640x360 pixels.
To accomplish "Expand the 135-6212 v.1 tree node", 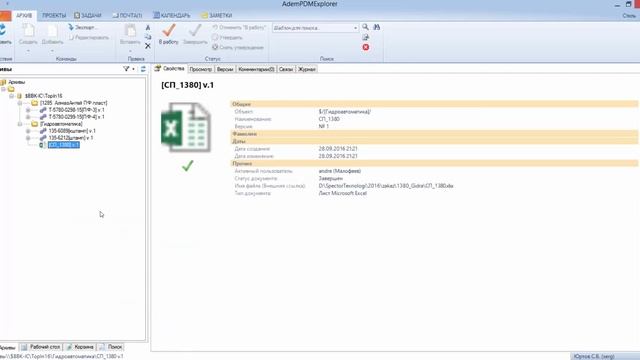I will [x=28, y=138].
